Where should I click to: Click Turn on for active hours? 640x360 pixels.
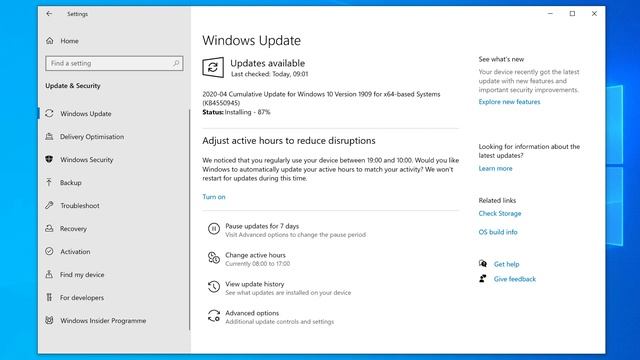coord(214,197)
